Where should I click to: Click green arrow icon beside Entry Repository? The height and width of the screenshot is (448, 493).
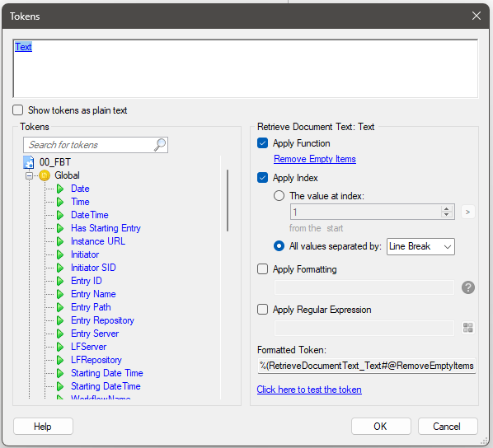click(60, 320)
